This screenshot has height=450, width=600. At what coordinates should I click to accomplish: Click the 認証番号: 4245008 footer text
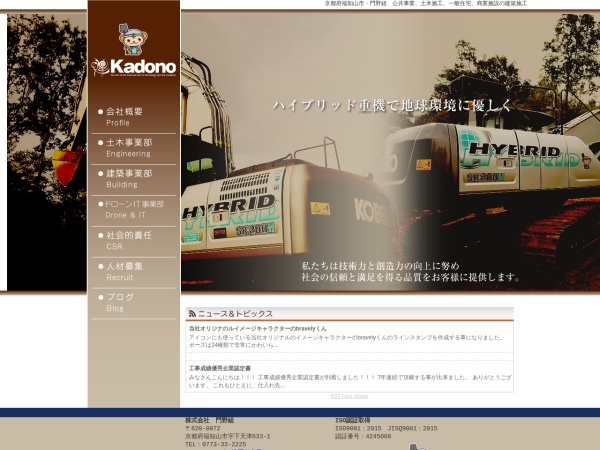[363, 436]
